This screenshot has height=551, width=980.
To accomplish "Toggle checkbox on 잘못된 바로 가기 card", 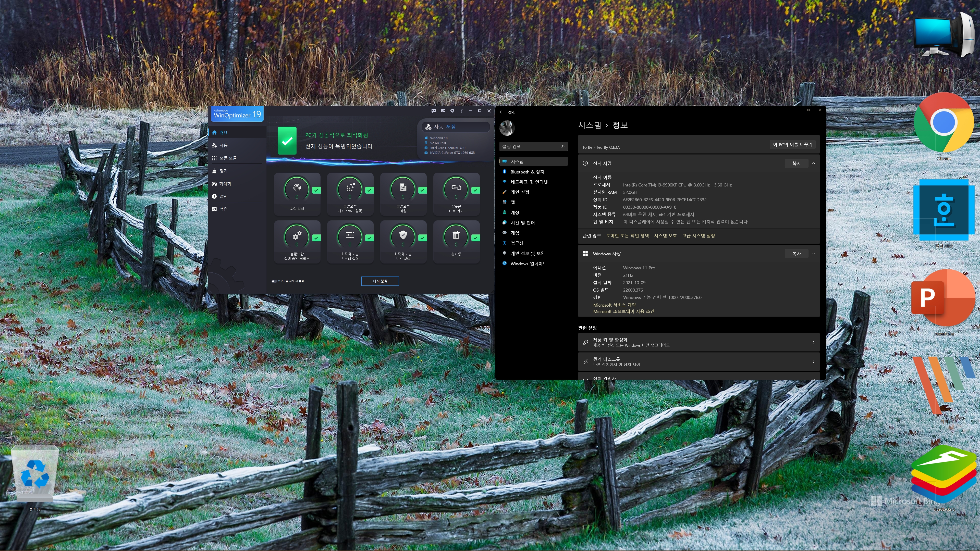I will tap(475, 190).
